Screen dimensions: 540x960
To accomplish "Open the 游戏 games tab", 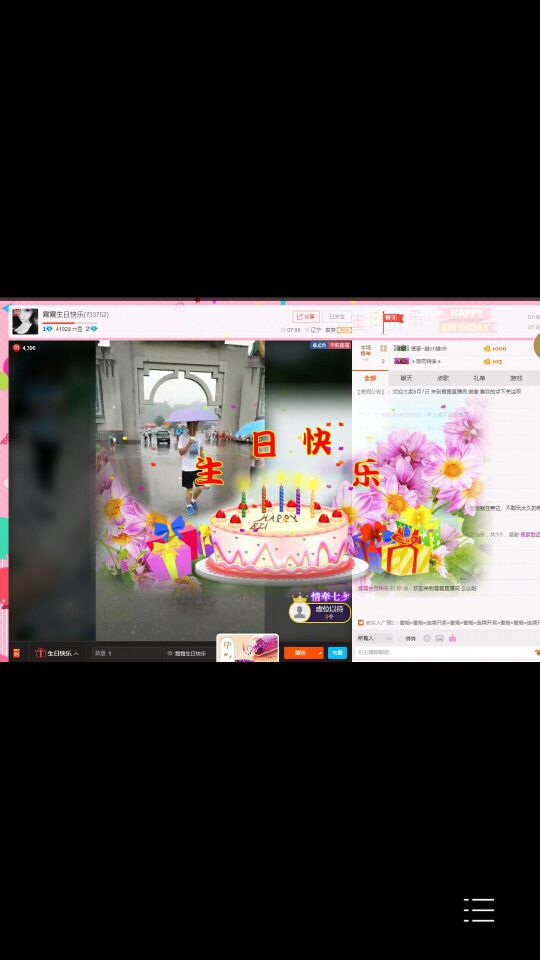I will [517, 378].
